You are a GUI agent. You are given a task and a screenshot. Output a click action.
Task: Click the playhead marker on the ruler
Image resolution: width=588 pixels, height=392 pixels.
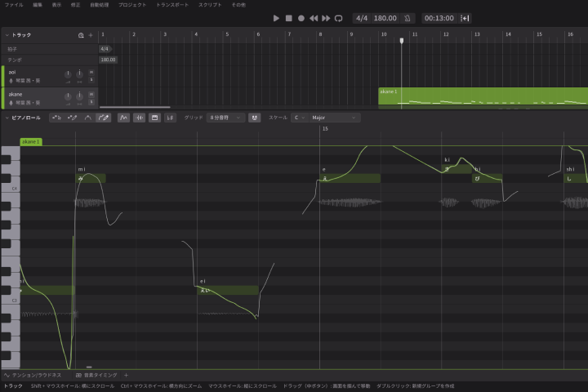point(402,41)
